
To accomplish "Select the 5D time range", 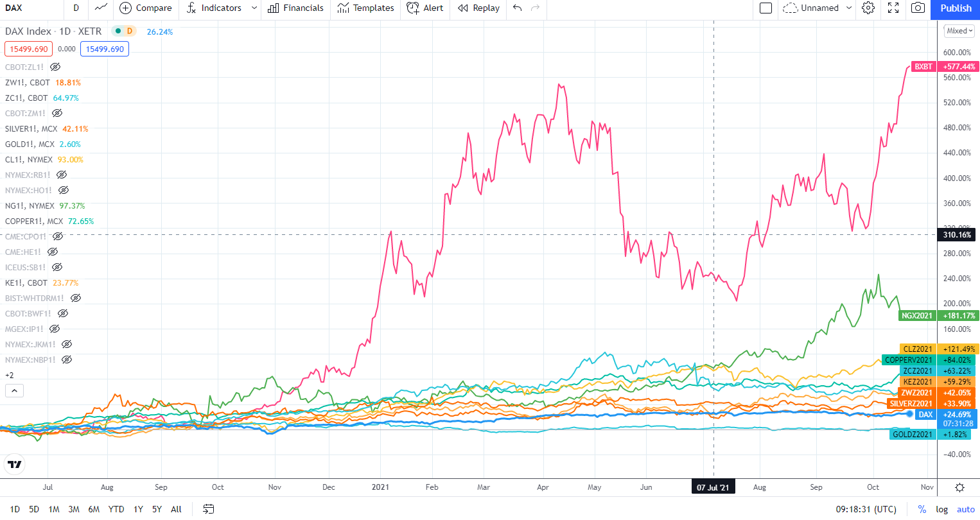I will click(x=34, y=509).
